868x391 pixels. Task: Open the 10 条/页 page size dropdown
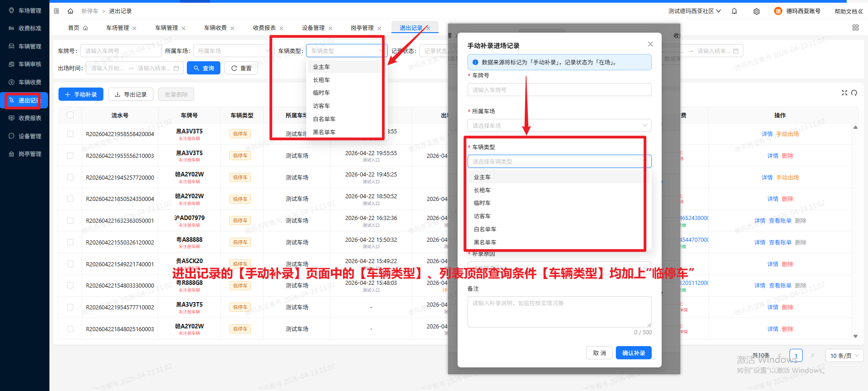(x=844, y=356)
